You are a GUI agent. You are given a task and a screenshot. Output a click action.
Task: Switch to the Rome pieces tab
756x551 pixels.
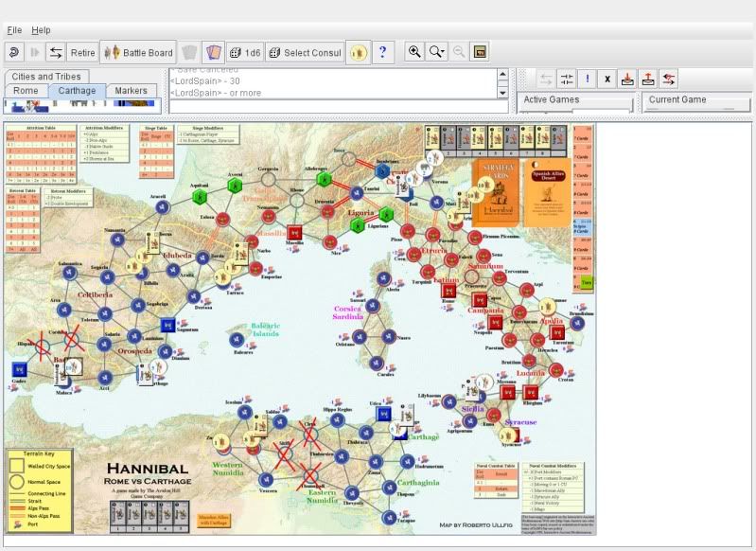[26, 90]
